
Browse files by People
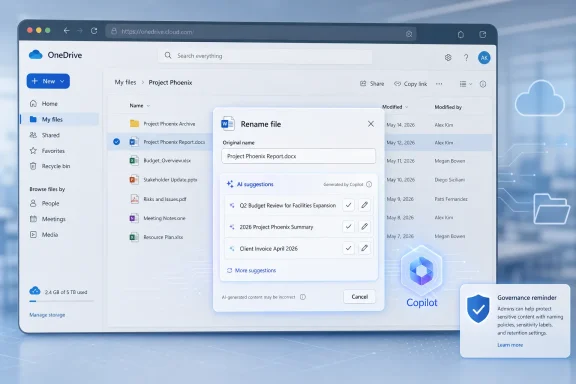(44, 203)
